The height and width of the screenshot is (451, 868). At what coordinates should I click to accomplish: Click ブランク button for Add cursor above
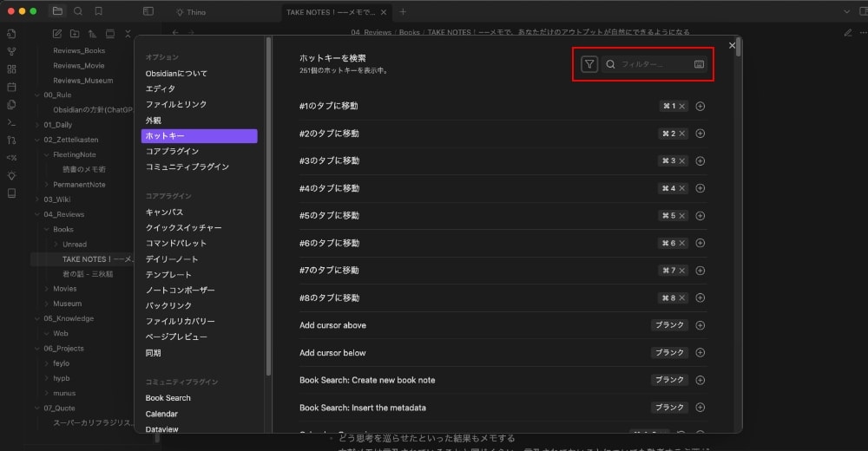[x=670, y=325]
